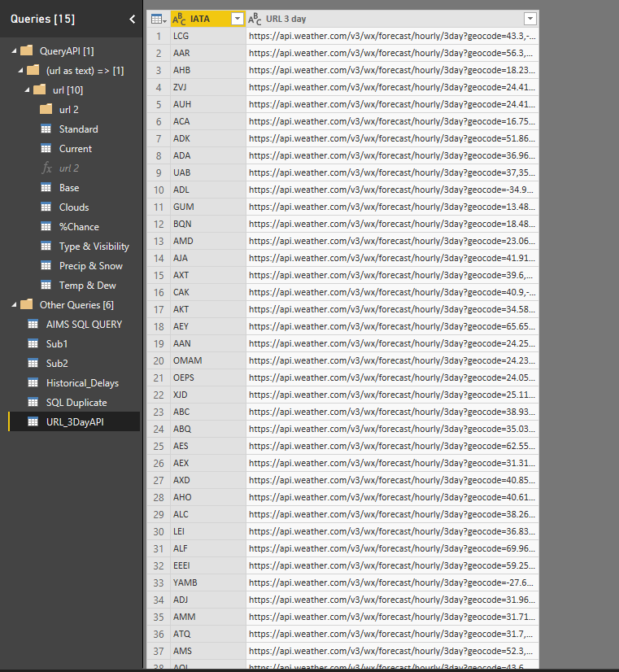Select the Sub2 query

point(57,364)
